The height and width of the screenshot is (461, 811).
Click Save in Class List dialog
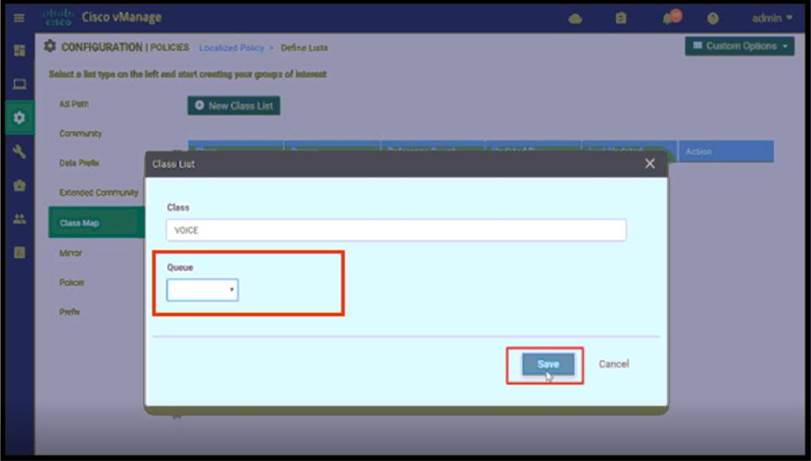[548, 364]
